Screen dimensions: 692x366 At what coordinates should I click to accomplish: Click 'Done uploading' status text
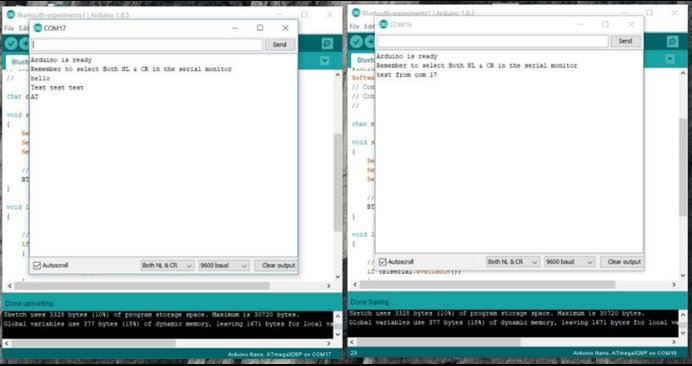[29, 304]
